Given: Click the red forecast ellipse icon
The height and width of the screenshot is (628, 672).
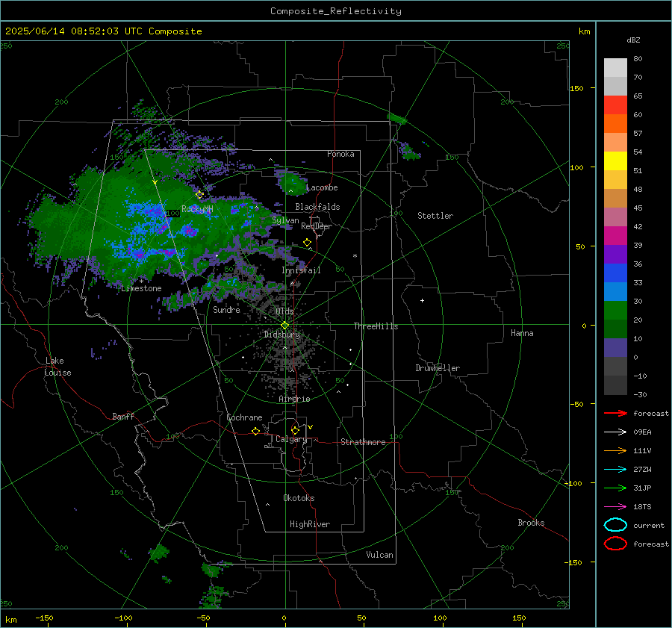Looking at the screenshot, I should point(615,544).
